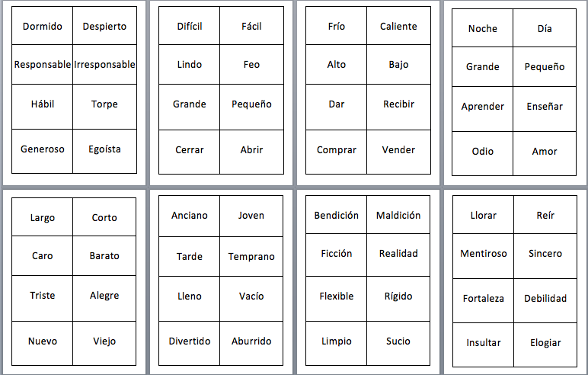The height and width of the screenshot is (375, 588).
Task: Select the word Barato
Action: point(104,256)
